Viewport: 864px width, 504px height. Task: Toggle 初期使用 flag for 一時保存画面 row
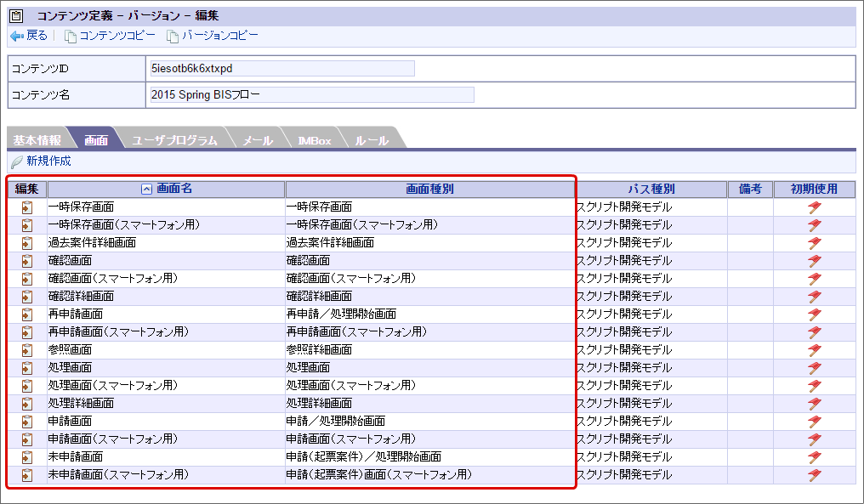pyautogui.click(x=814, y=207)
